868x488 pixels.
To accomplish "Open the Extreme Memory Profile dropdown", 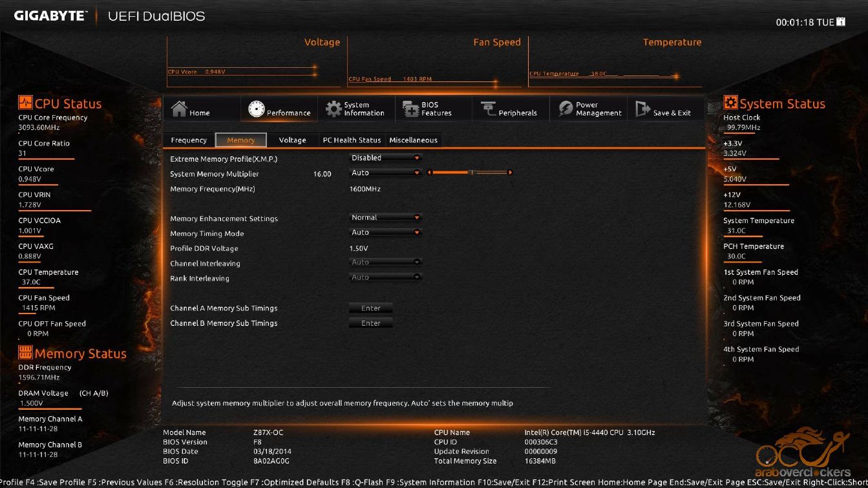I will click(385, 158).
